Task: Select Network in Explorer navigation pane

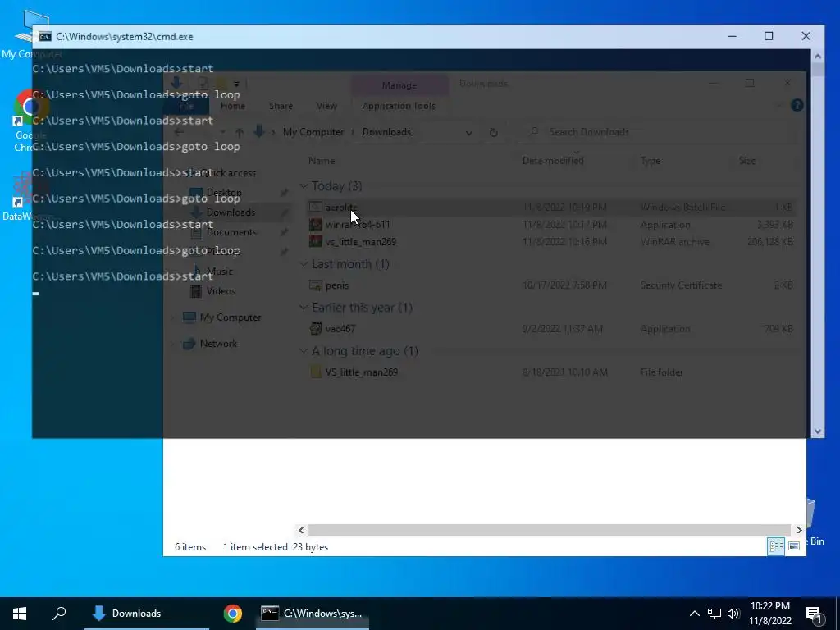Action: pos(218,344)
